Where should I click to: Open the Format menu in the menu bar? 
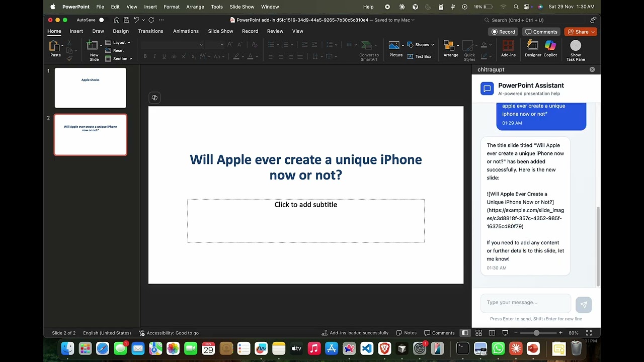point(172,7)
